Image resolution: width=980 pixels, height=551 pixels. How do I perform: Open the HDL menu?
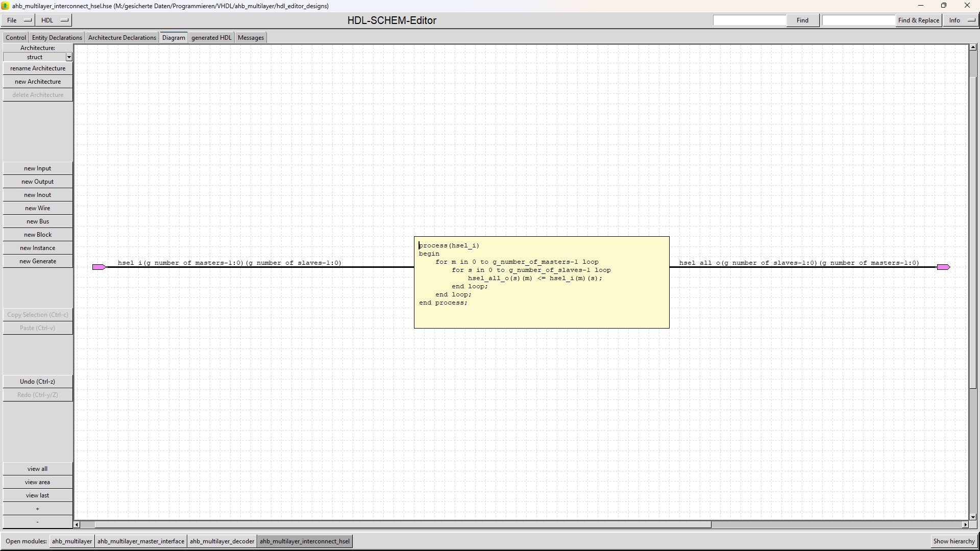click(54, 20)
